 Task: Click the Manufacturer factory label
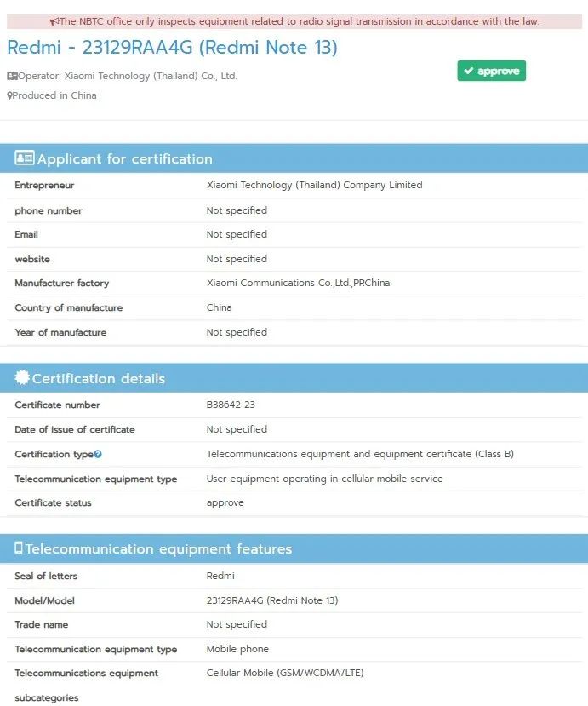(x=62, y=284)
